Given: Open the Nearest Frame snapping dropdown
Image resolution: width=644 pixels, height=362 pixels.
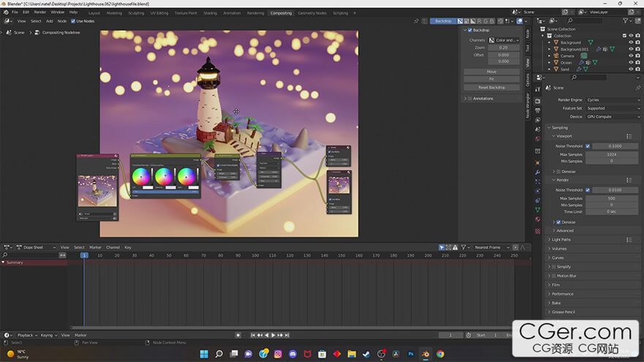Looking at the screenshot, I should click(x=491, y=247).
